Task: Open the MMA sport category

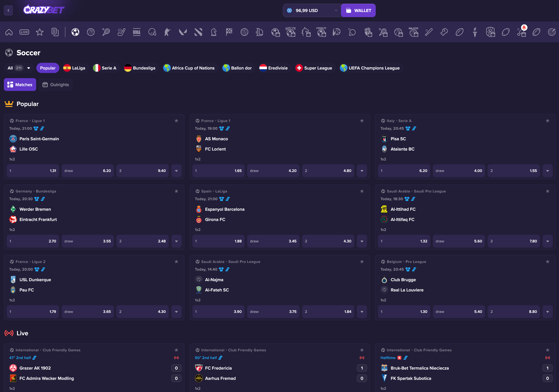Action: pos(137,32)
